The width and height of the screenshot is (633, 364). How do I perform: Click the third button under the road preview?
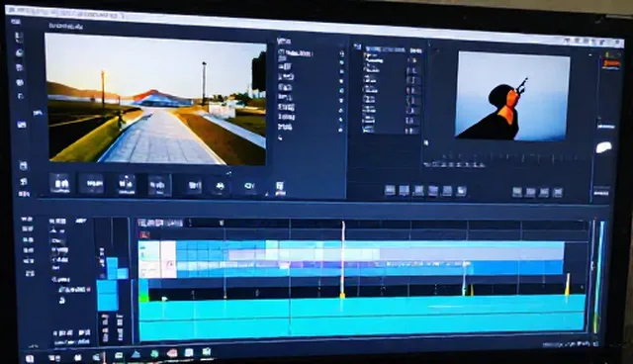pos(127,184)
